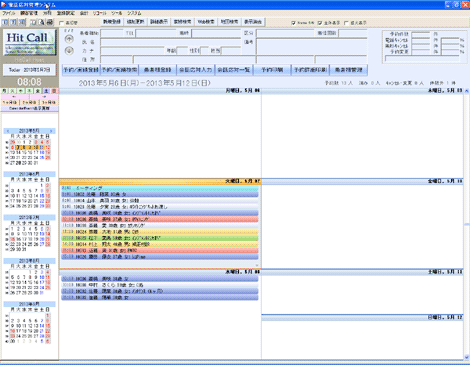Click the 会話応対入力 button

(196, 70)
